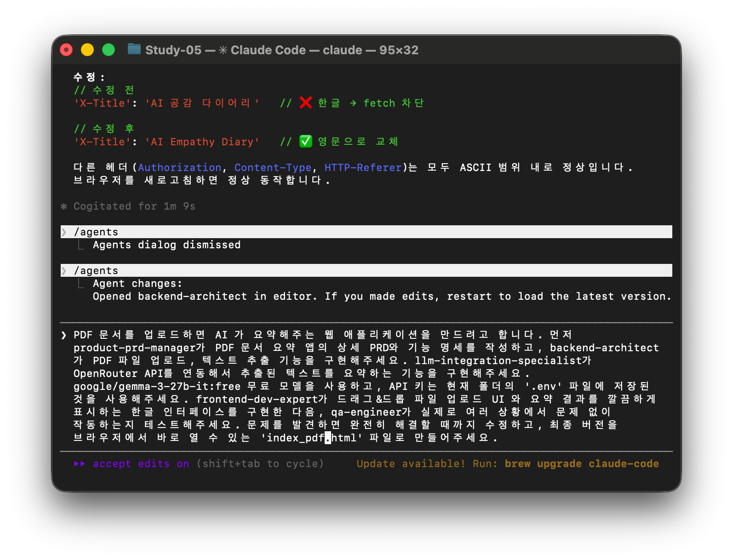Click the 'AI Empathy Diary' string value

click(202, 142)
